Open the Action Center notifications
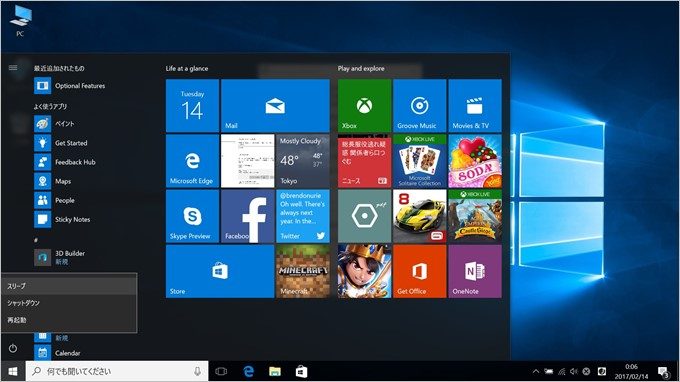 [x=664, y=372]
